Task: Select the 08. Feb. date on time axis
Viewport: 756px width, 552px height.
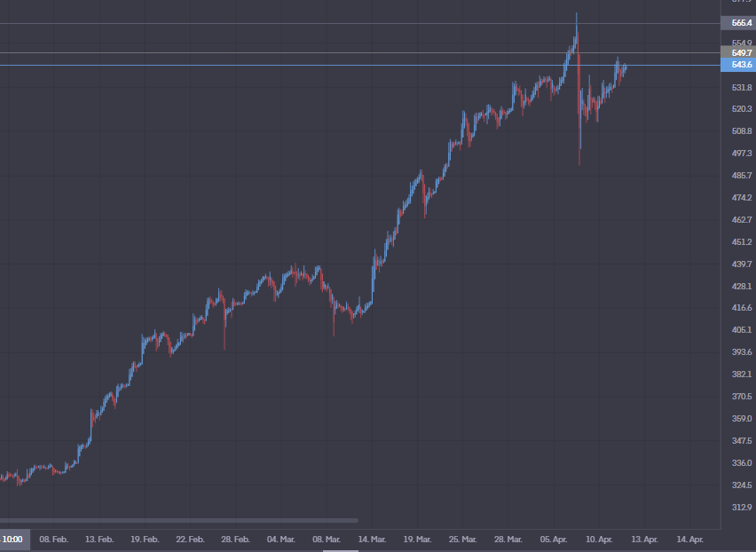Action: pyautogui.click(x=54, y=539)
